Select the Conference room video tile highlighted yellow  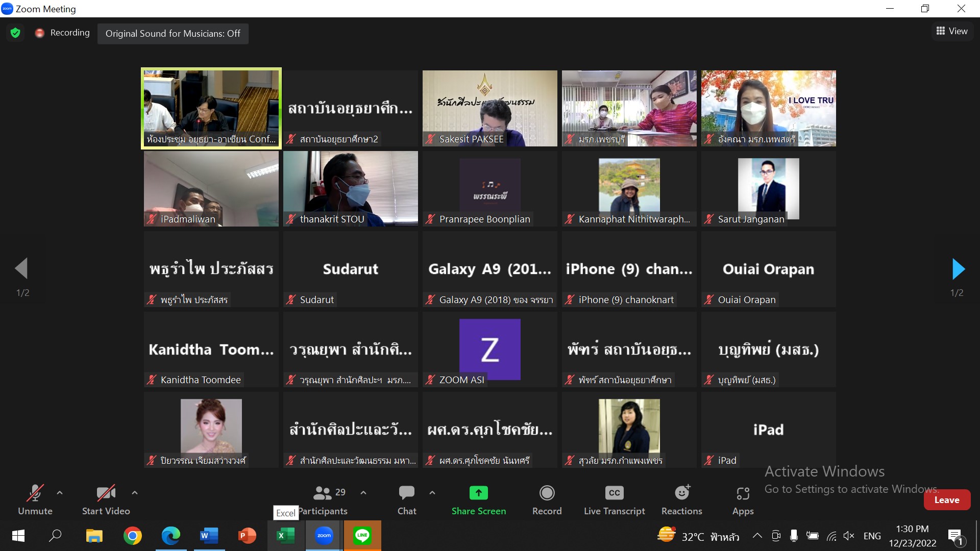click(211, 108)
